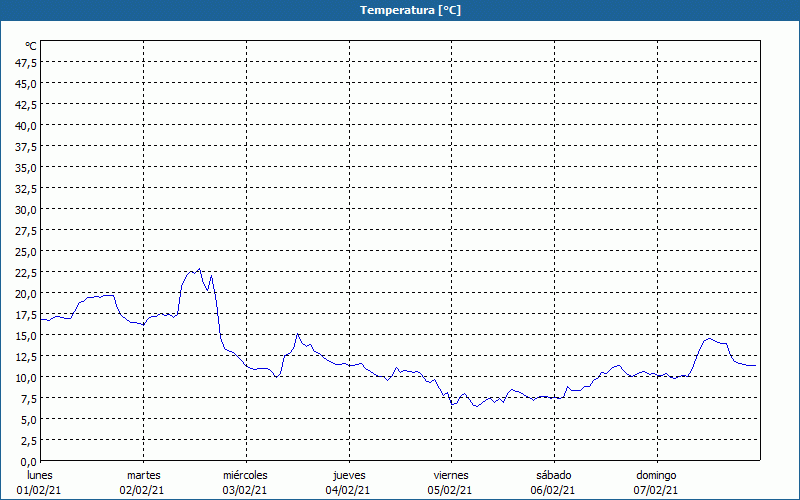
Task: Click the 47,5 y-axis value
Action: click(26, 62)
